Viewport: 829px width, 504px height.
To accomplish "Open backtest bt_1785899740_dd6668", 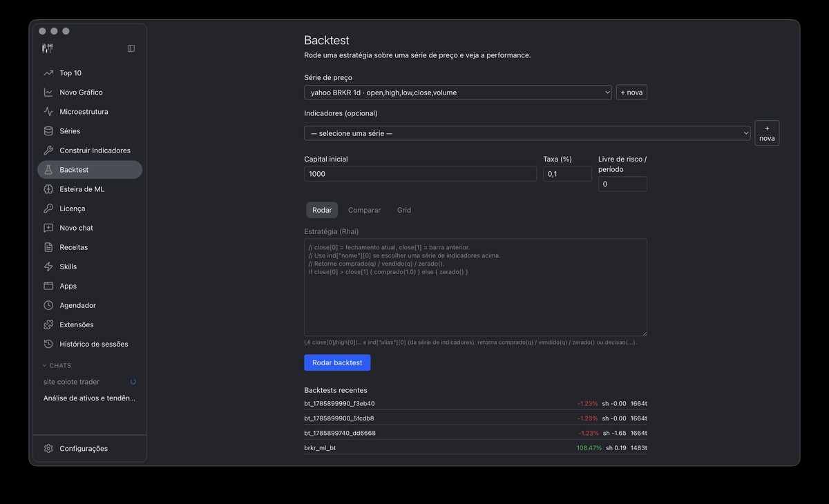I will coord(475,433).
